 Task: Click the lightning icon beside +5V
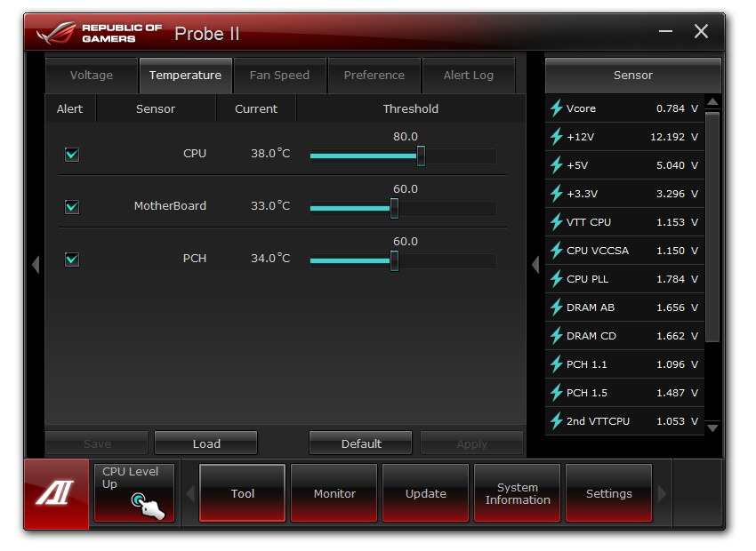click(557, 165)
